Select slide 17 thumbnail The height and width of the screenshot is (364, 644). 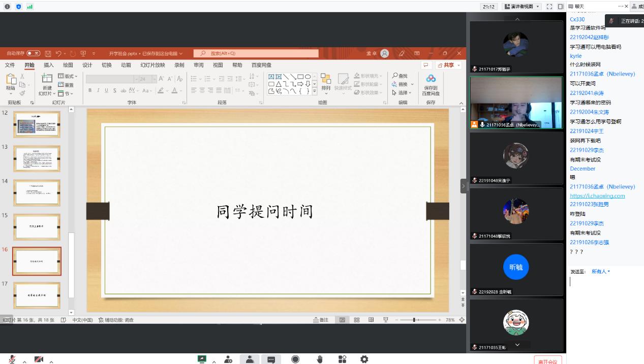[x=37, y=295]
